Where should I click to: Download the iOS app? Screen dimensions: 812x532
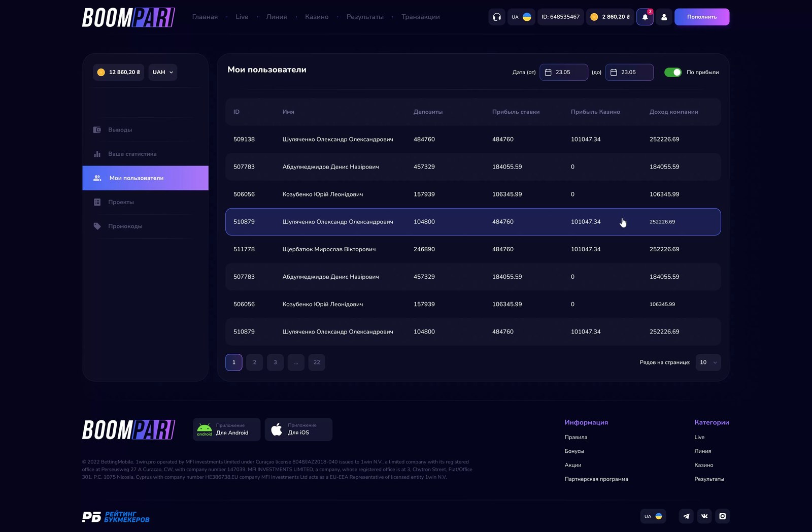[x=298, y=429]
